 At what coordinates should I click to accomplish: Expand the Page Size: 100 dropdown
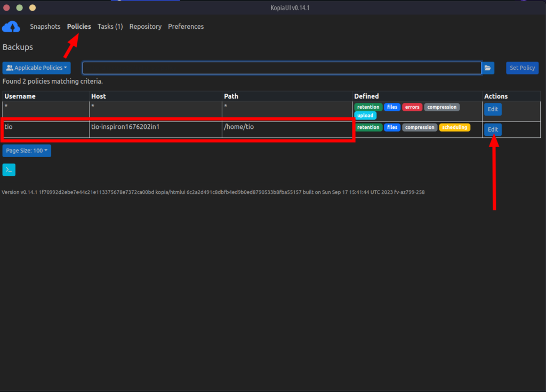(27, 151)
